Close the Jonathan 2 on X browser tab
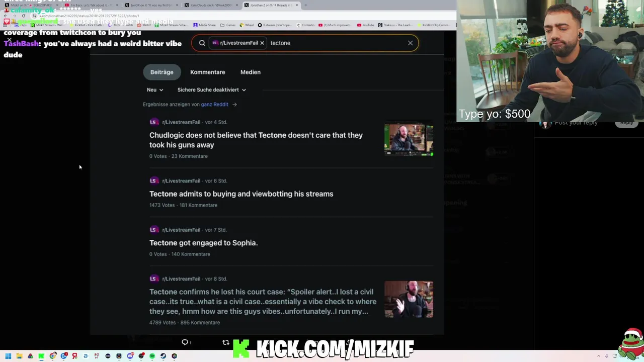 coord(297,5)
